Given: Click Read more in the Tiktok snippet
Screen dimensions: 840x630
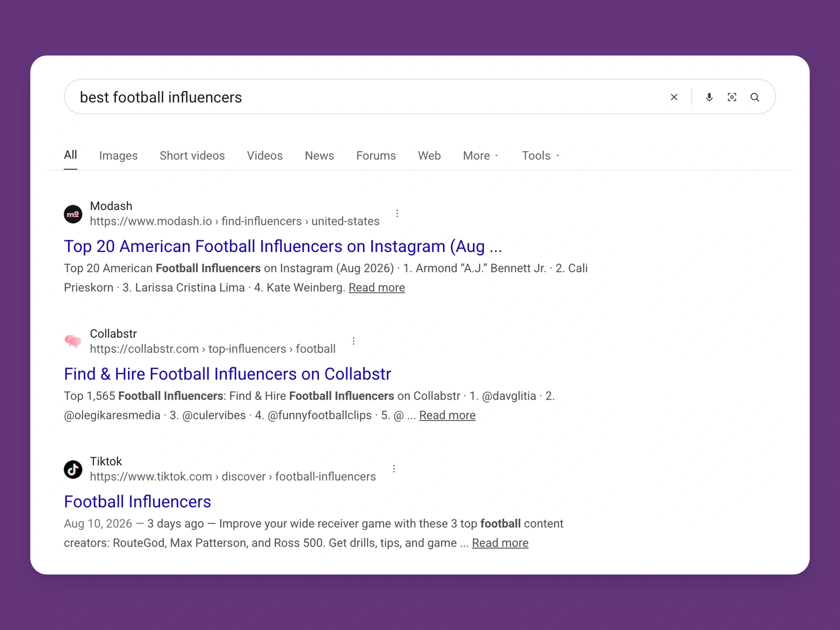Looking at the screenshot, I should [x=500, y=543].
